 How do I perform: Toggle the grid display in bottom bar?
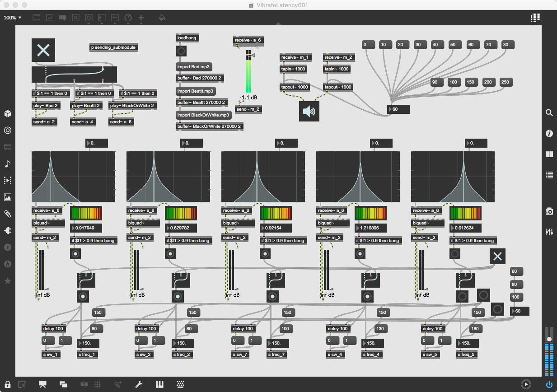(98, 384)
